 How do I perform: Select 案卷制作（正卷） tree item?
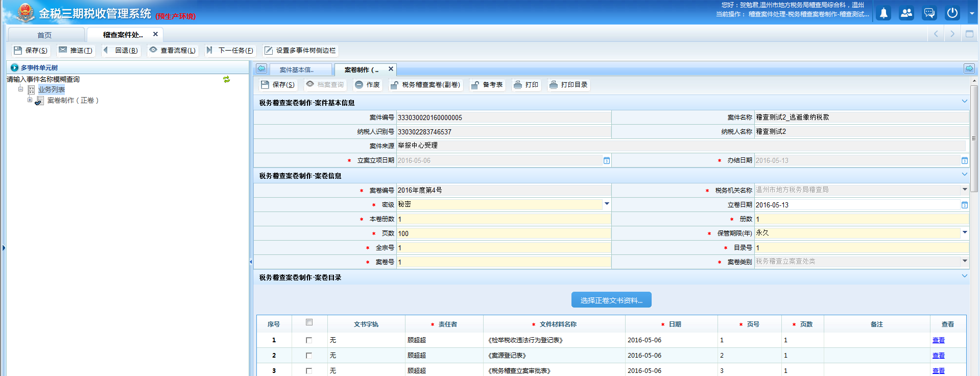(x=73, y=101)
